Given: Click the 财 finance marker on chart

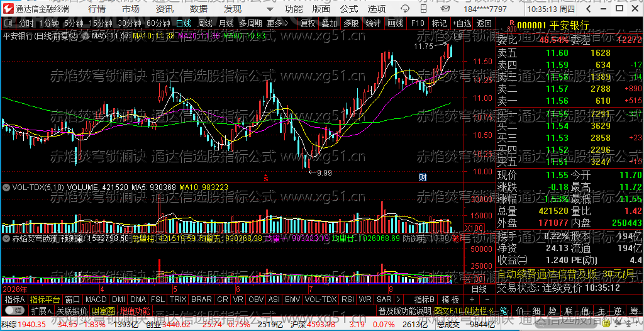Looking at the screenshot, I should [x=423, y=177].
